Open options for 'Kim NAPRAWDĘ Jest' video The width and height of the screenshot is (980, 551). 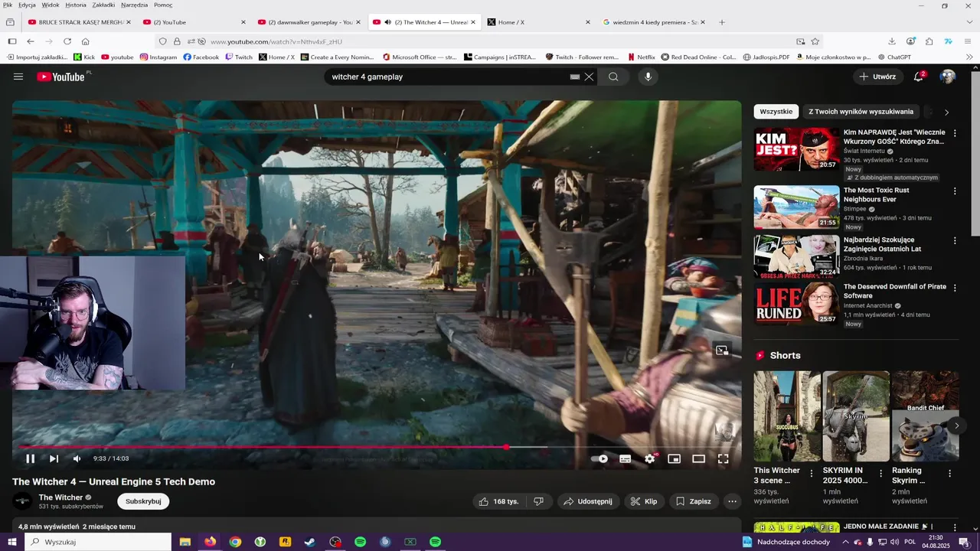(x=955, y=133)
